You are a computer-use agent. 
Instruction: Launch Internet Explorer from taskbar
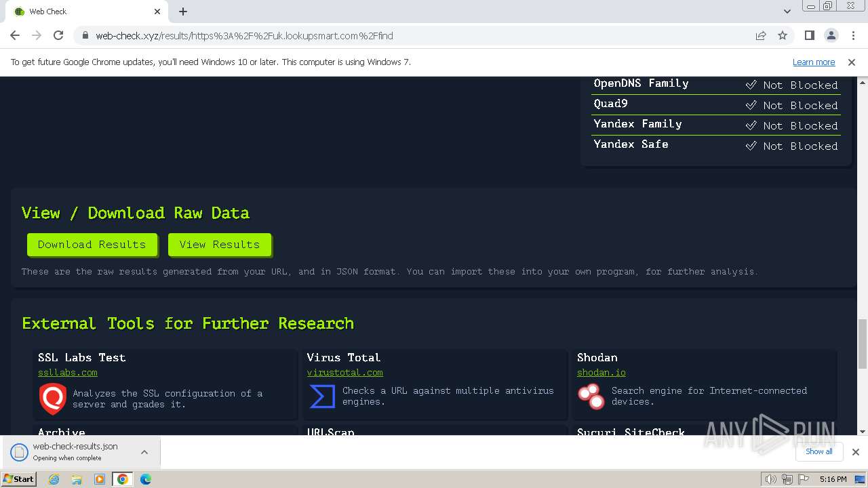54,479
